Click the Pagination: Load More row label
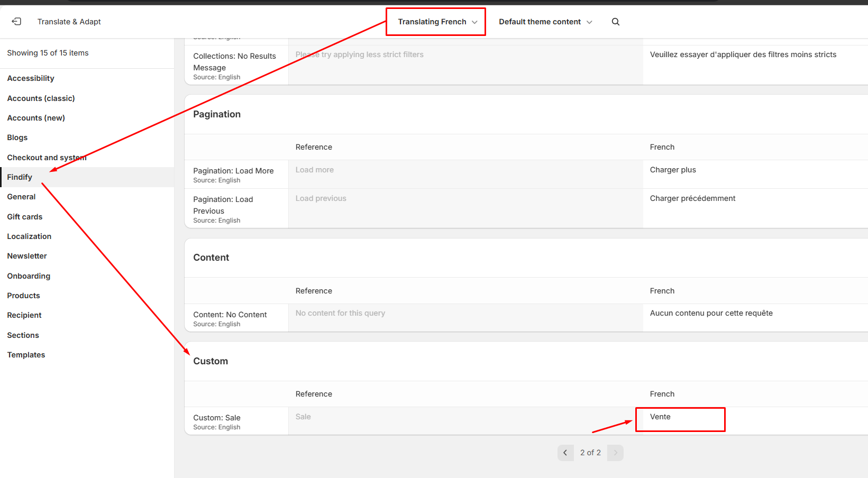 pyautogui.click(x=233, y=171)
